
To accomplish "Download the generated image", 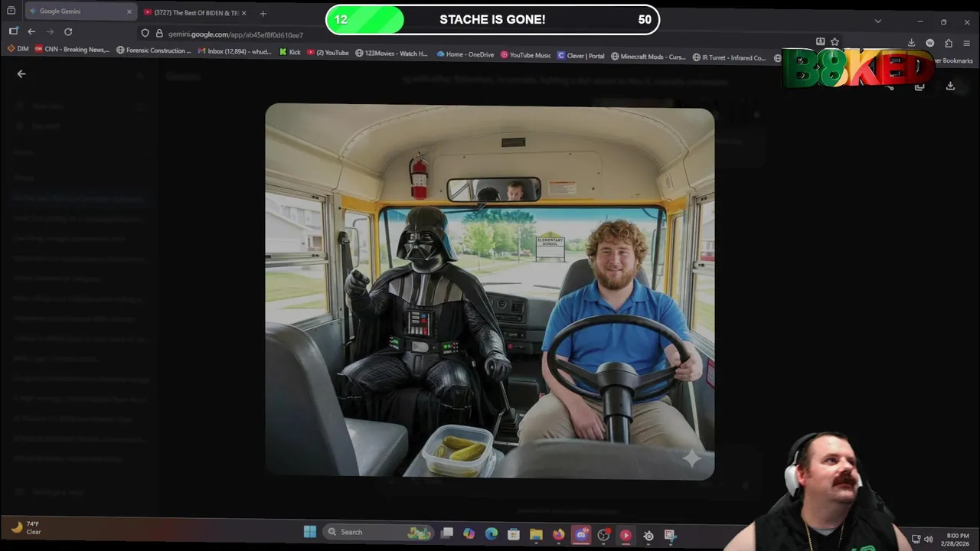I will 950,86.
